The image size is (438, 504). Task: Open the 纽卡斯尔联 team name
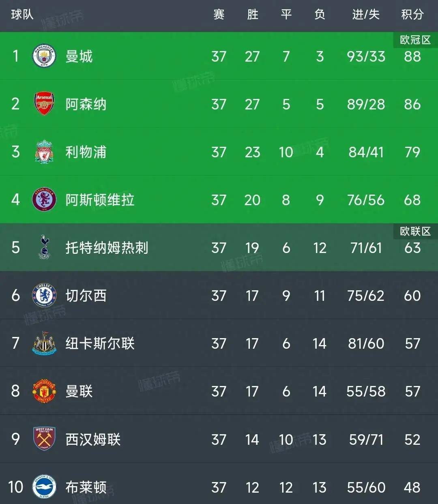[100, 343]
